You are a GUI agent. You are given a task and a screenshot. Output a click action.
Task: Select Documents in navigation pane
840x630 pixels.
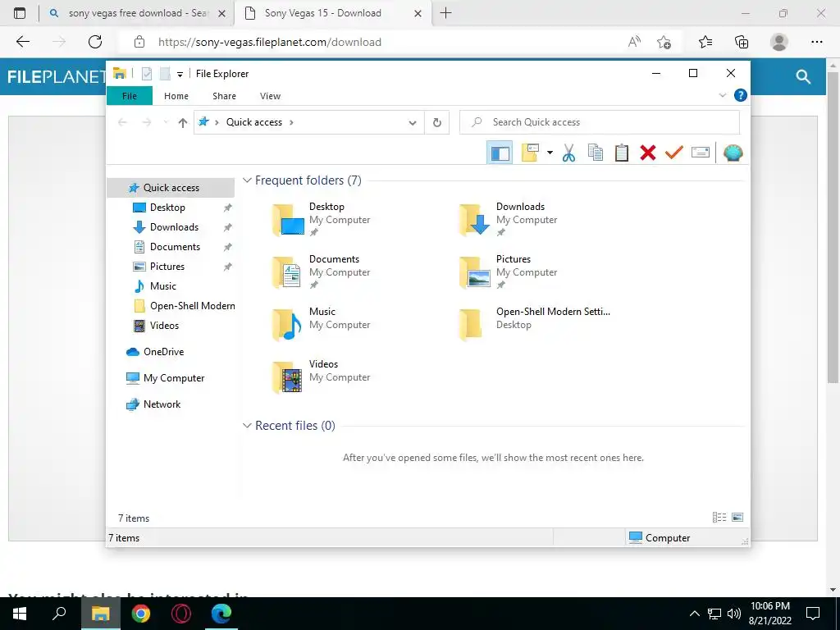(x=175, y=247)
